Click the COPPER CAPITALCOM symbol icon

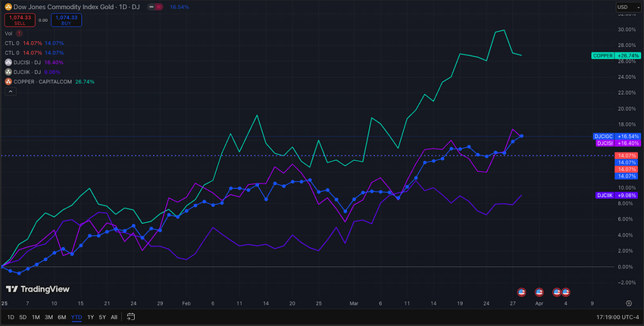tap(8, 82)
